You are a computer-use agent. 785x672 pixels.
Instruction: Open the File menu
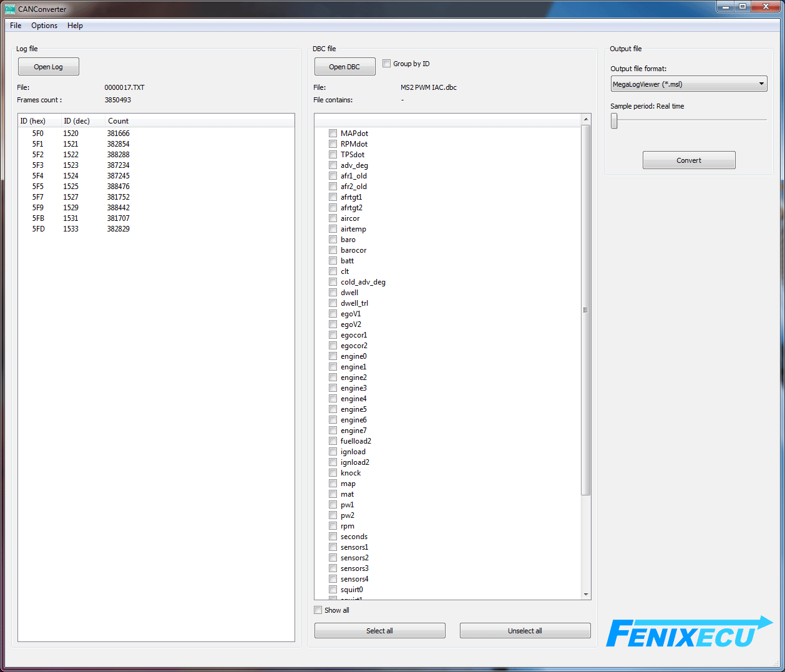(x=16, y=26)
